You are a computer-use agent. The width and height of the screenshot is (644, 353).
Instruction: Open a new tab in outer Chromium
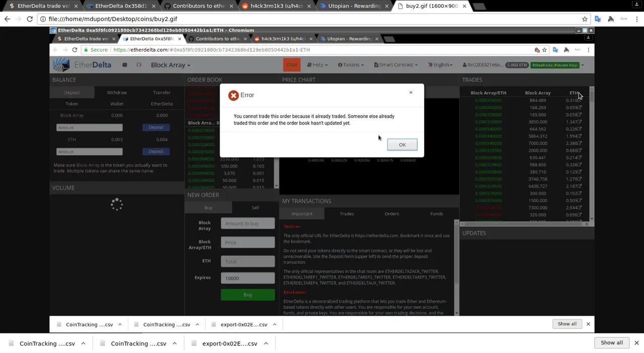tap(479, 6)
